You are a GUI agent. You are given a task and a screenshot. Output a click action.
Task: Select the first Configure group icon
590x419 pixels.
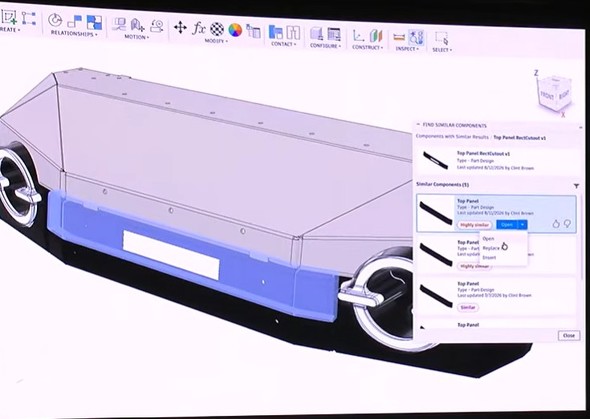316,34
